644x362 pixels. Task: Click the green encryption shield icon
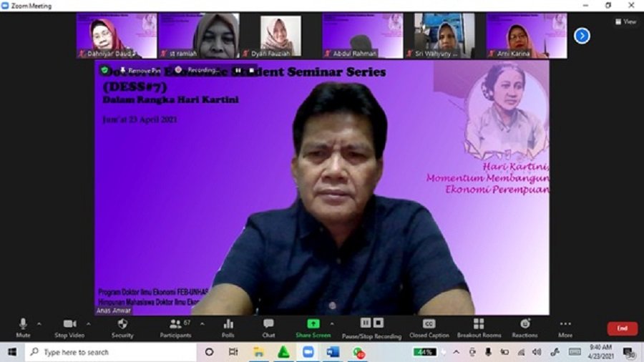click(104, 70)
